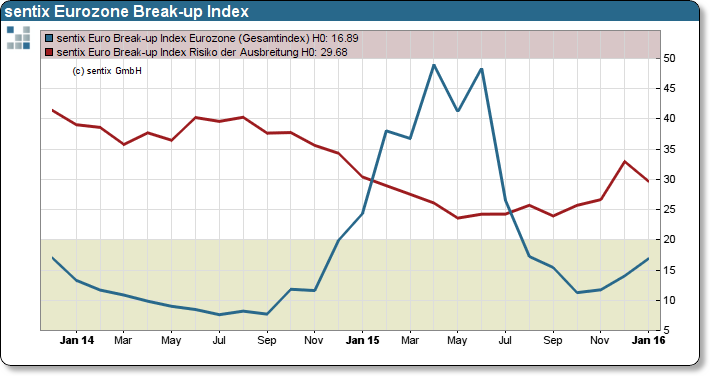The height and width of the screenshot is (376, 710).
Task: Click the '(c) sentix GmbH' copyright text
Action: pyautogui.click(x=107, y=71)
